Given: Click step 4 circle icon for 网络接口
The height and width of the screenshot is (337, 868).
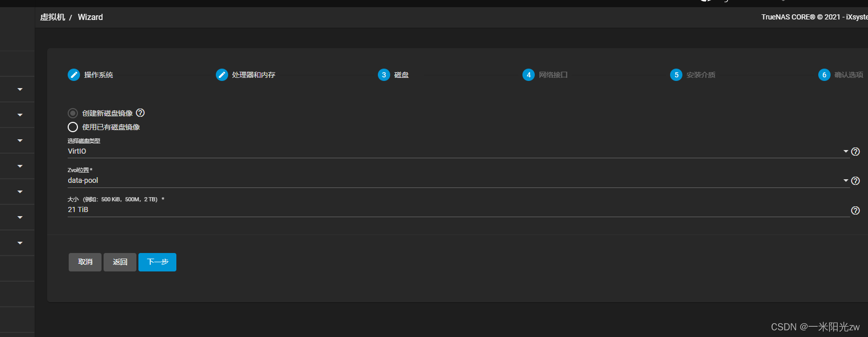Looking at the screenshot, I should [529, 75].
